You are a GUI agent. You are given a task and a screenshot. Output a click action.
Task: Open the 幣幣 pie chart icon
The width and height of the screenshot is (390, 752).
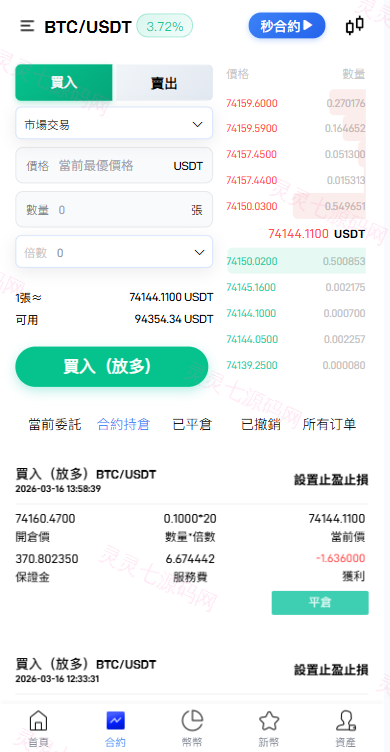(x=192, y=720)
